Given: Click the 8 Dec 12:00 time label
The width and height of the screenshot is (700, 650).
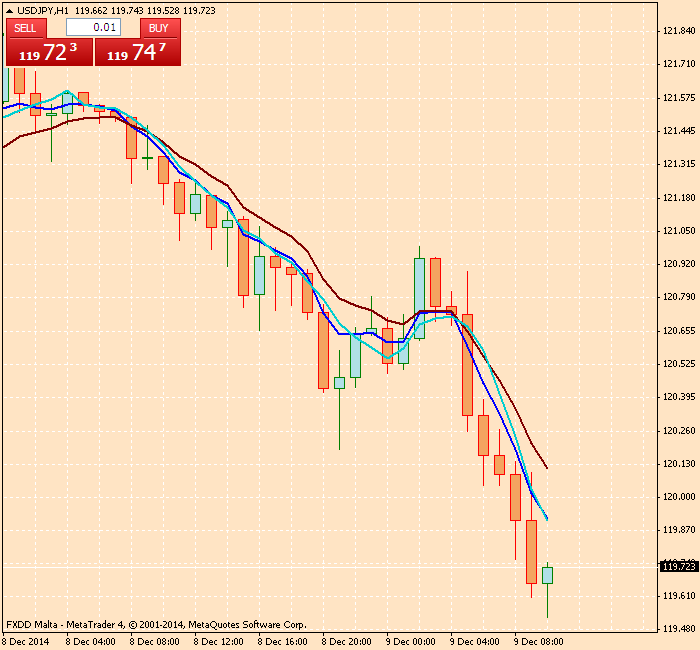Looking at the screenshot, I should click(218, 641).
